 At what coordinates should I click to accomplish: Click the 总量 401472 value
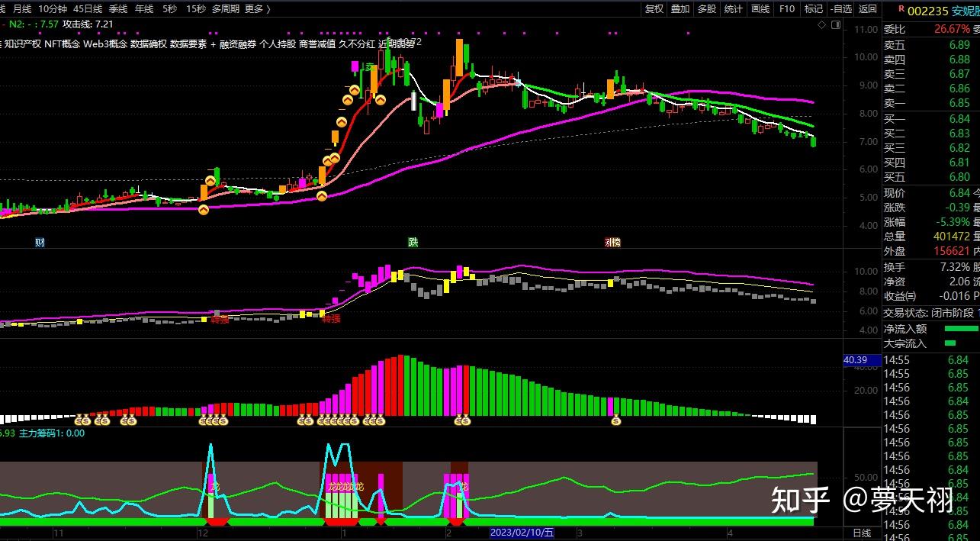coord(951,237)
